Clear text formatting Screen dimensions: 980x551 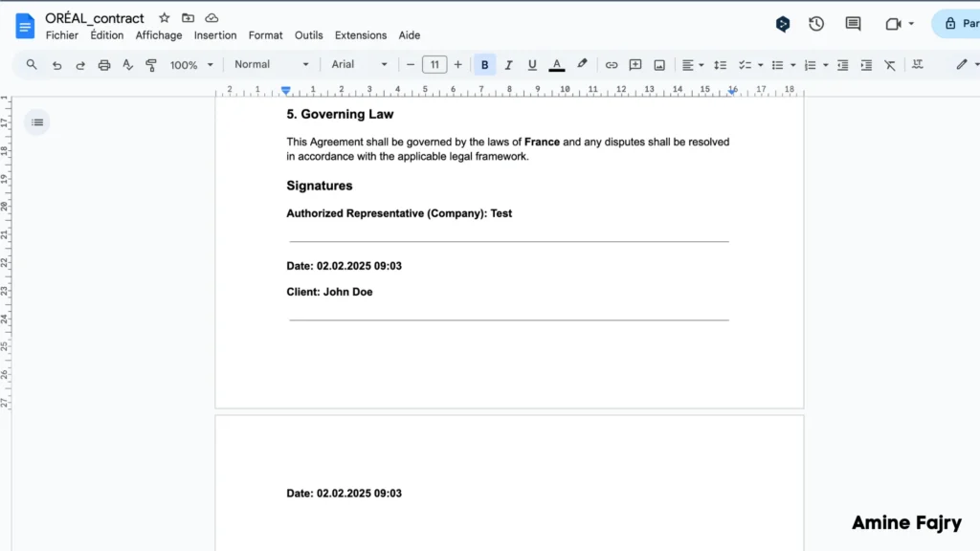[x=890, y=65]
